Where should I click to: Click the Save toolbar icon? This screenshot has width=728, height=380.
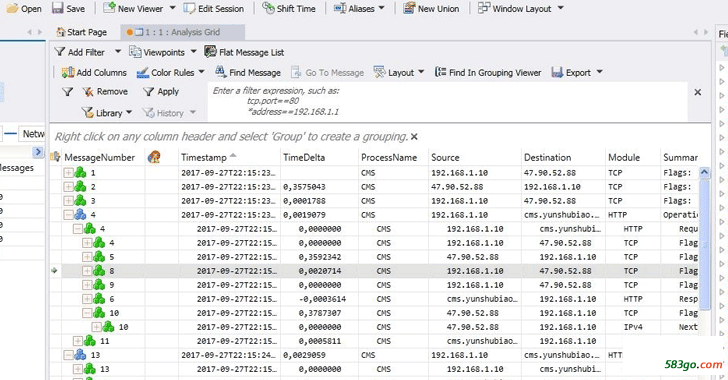[68, 8]
